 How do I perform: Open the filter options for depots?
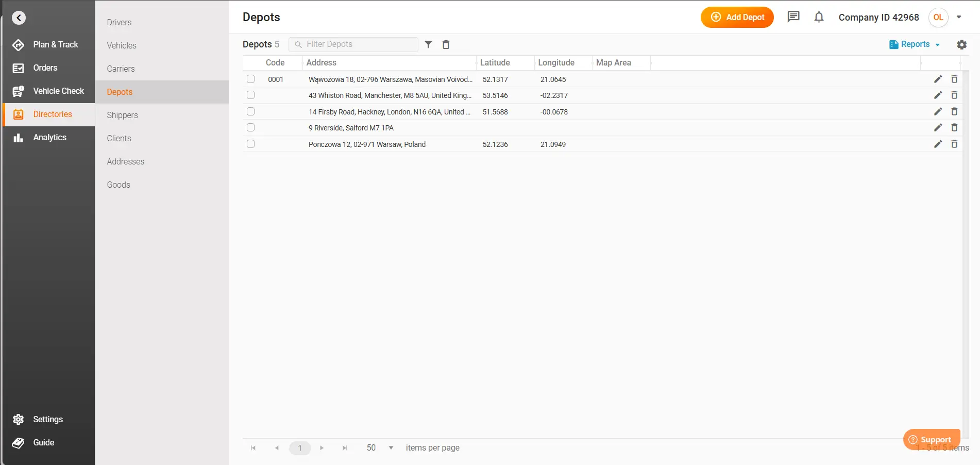[428, 44]
